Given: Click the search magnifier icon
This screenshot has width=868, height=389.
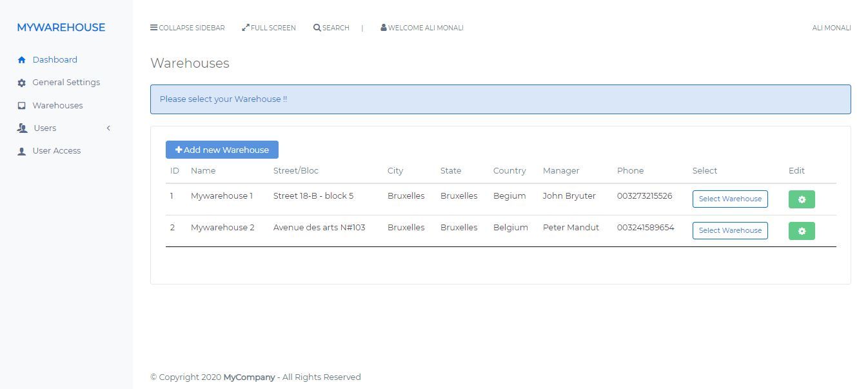Looking at the screenshot, I should pos(317,28).
